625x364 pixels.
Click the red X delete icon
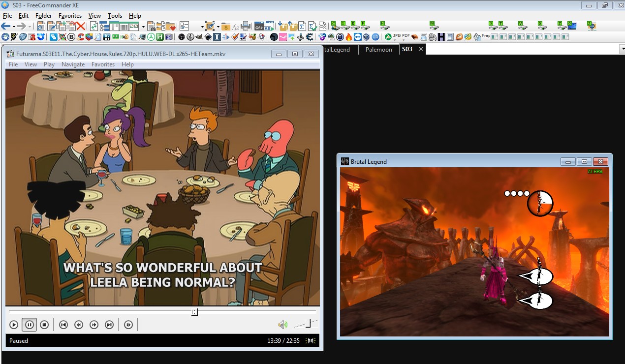pos(81,26)
